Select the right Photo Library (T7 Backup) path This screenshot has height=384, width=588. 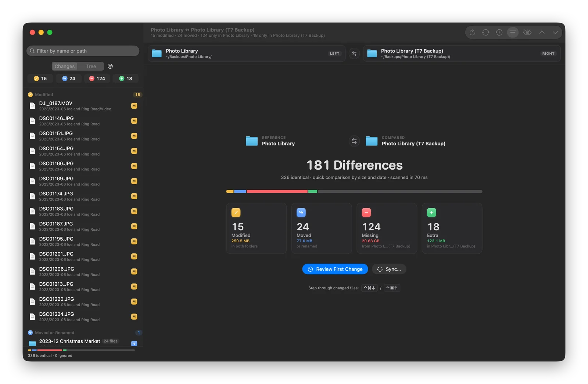(x=462, y=54)
